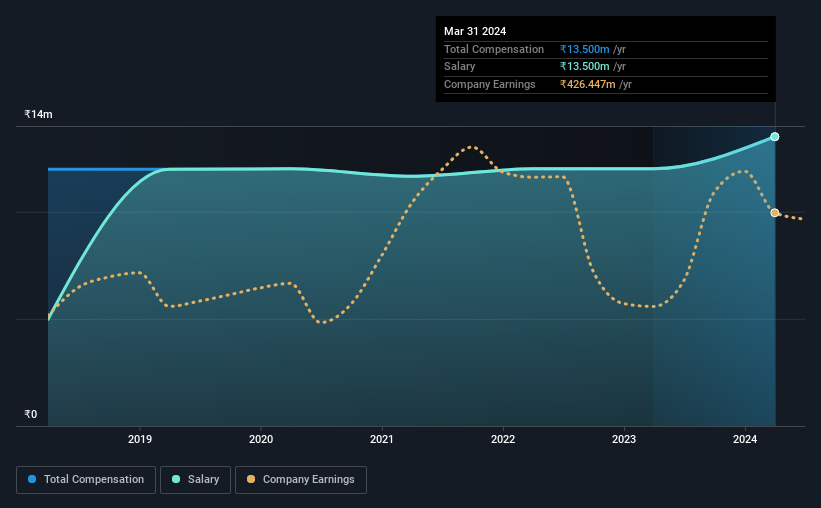Click the Total Compensation tooltip row label

click(x=494, y=49)
